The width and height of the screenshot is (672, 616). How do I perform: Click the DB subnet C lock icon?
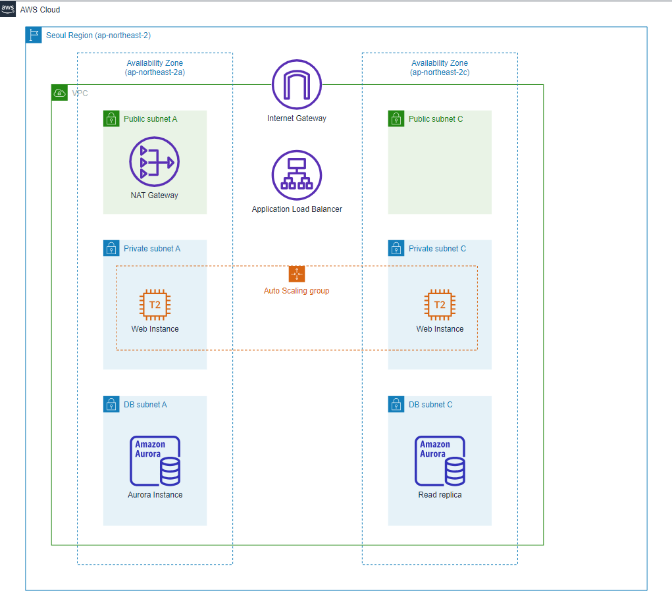[396, 404]
